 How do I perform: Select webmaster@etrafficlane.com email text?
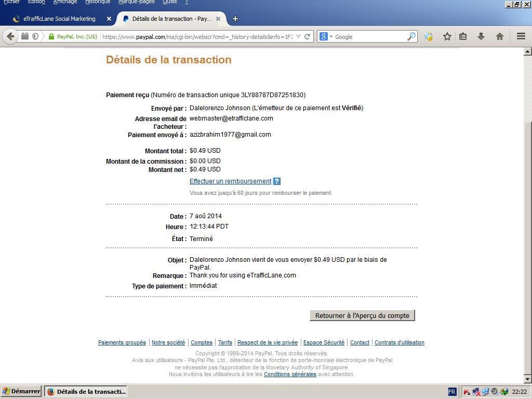pos(231,118)
